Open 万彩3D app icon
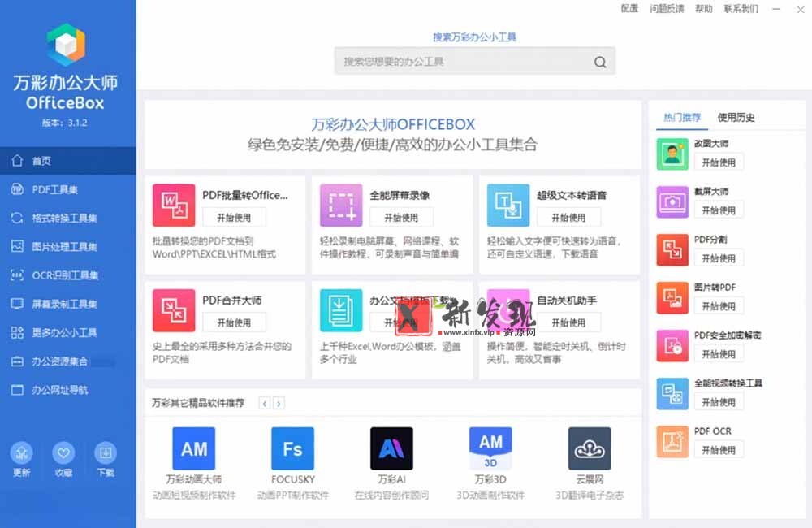The height and width of the screenshot is (528, 812). (x=490, y=448)
